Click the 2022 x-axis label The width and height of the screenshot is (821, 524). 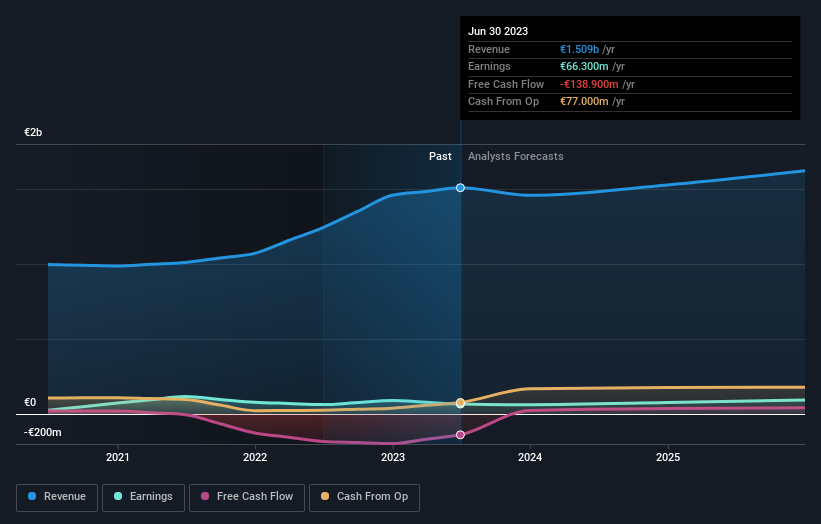tap(255, 457)
